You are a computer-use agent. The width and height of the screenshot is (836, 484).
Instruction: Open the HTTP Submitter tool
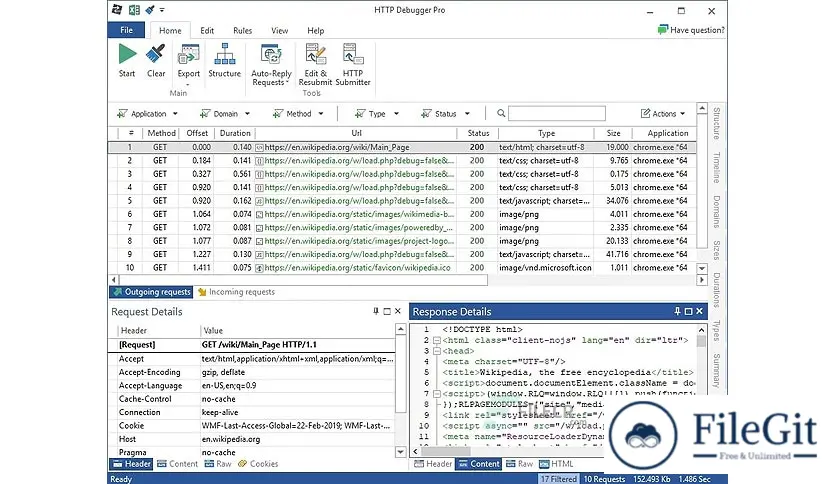click(352, 64)
